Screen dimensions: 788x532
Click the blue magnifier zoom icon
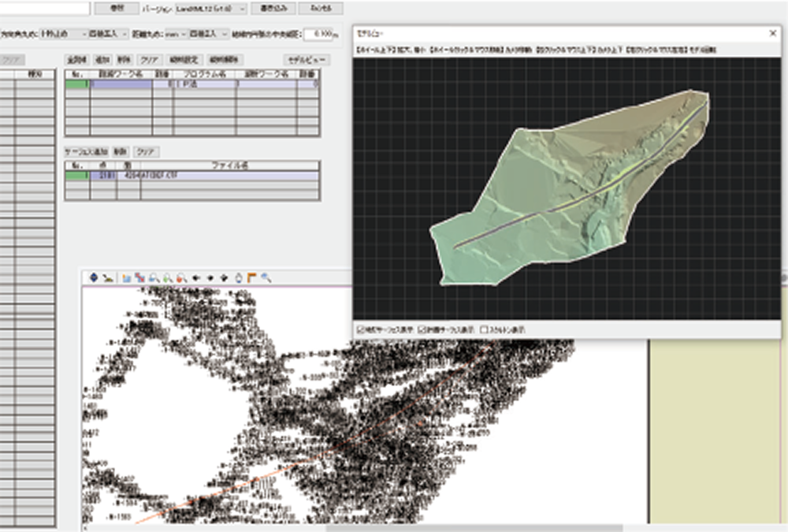[x=154, y=277]
